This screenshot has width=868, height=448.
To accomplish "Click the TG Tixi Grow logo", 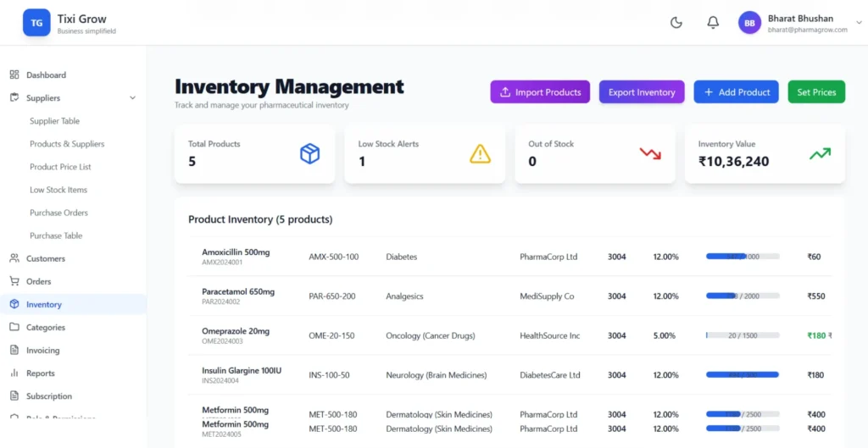I will pos(36,23).
